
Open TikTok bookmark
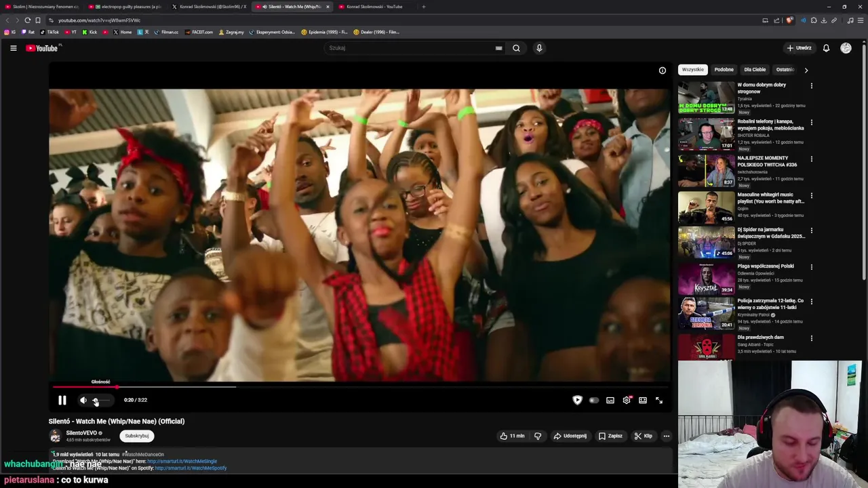point(50,32)
